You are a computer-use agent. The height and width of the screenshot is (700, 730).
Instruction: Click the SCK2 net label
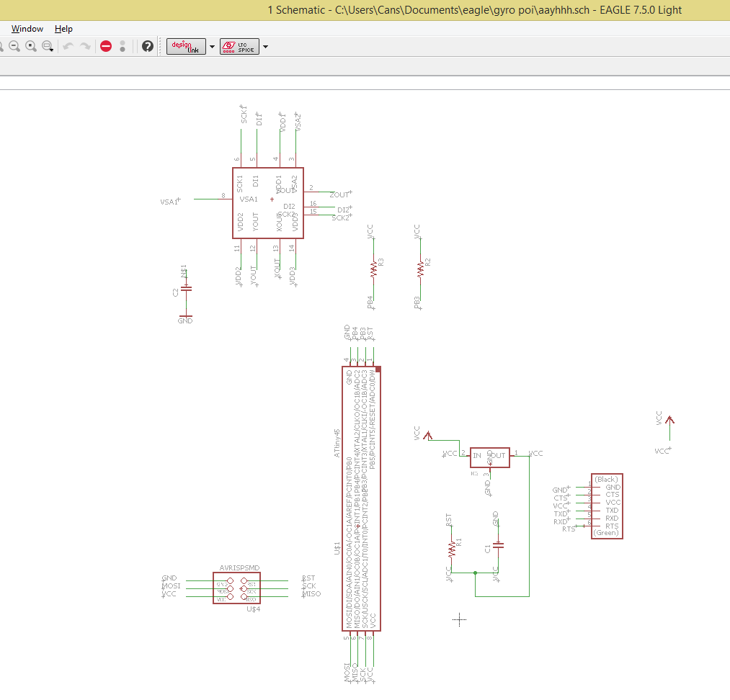[x=340, y=217]
